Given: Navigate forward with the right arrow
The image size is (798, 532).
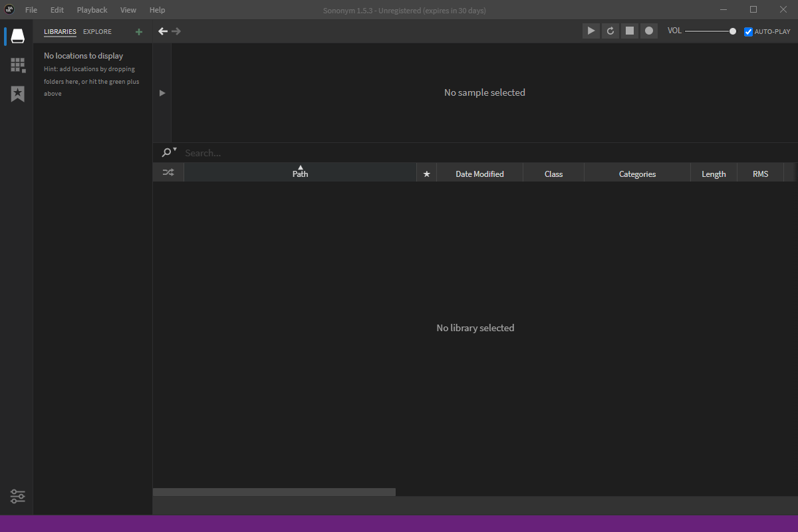Looking at the screenshot, I should click(x=176, y=31).
